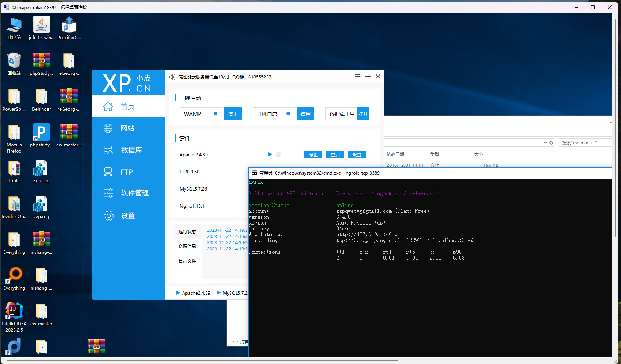Click the Apache2.4.39 running play icon
The image size is (621, 364).
pyautogui.click(x=270, y=154)
